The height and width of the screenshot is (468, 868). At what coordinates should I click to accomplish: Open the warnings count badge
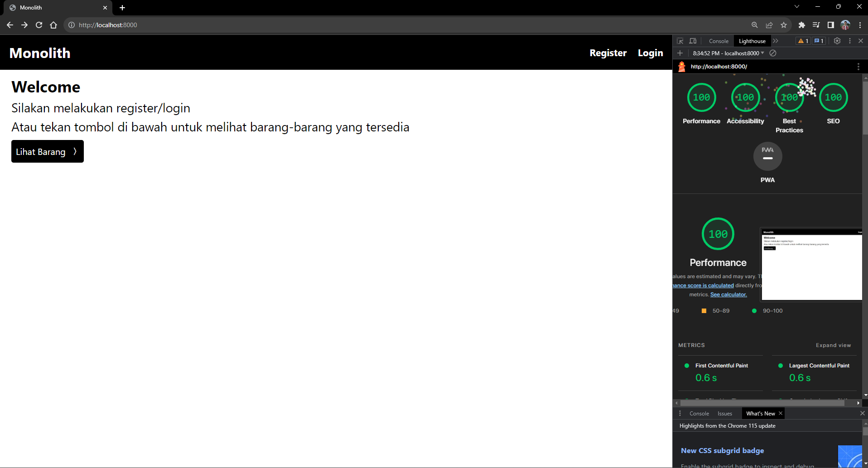(803, 41)
